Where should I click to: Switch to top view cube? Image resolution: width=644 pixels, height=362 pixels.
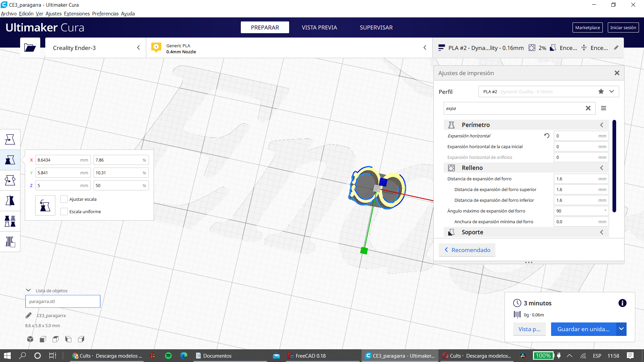coord(56,339)
